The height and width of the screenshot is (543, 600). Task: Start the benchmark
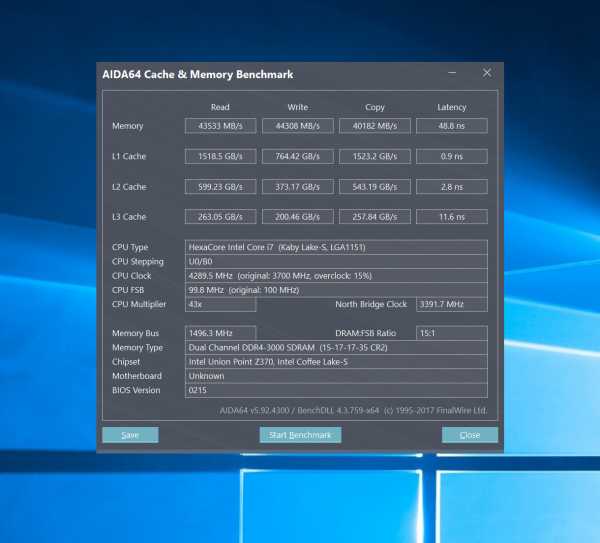300,435
